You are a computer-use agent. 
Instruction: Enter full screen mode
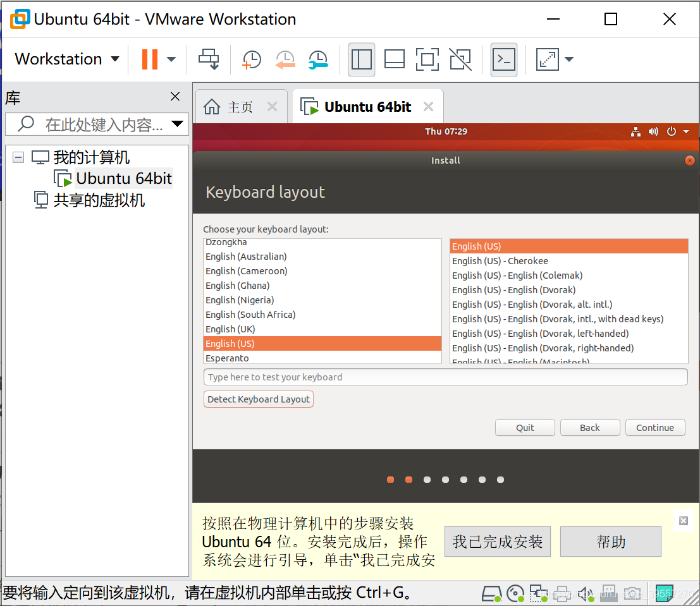point(427,59)
